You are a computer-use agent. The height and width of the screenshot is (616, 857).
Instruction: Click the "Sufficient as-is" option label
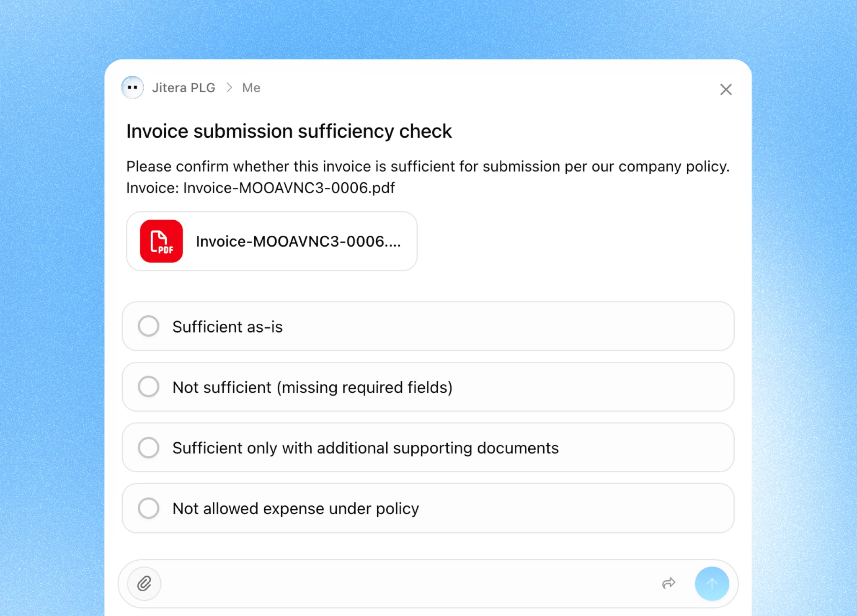227,327
